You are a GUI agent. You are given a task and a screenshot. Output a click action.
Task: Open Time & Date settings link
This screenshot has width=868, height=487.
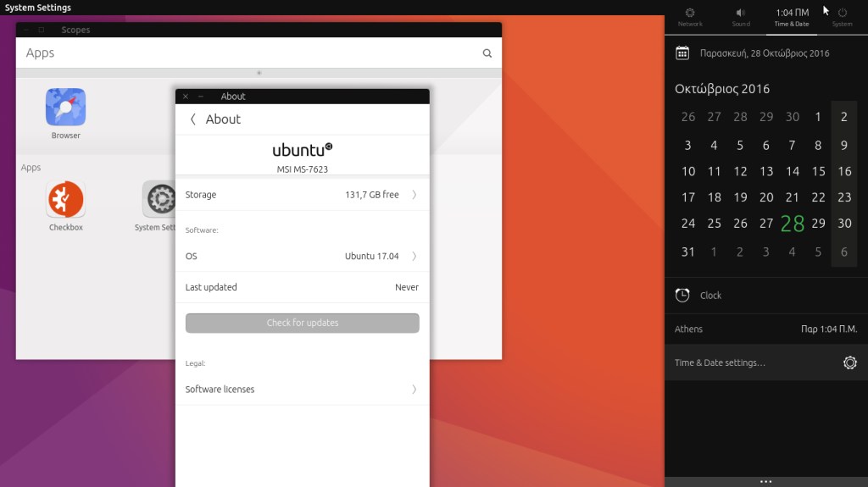[720, 362]
